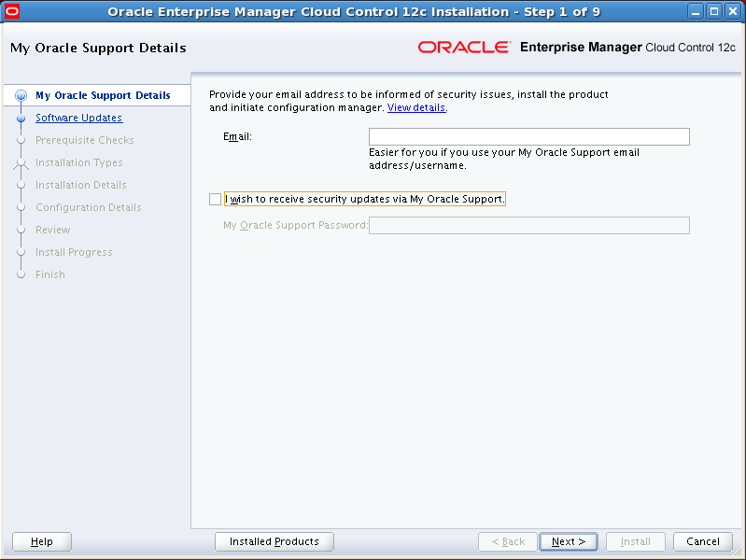Click Installation Details step label

coord(81,185)
